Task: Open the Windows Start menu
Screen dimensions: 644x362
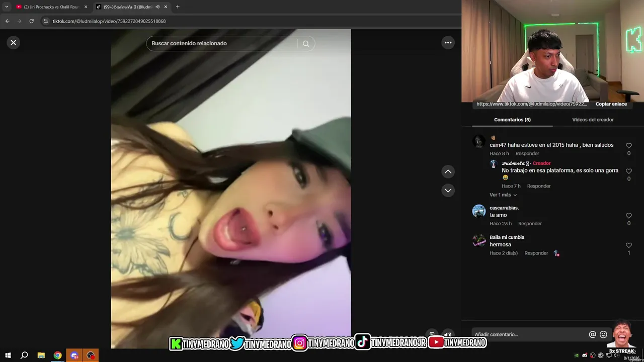Action: tap(8, 355)
